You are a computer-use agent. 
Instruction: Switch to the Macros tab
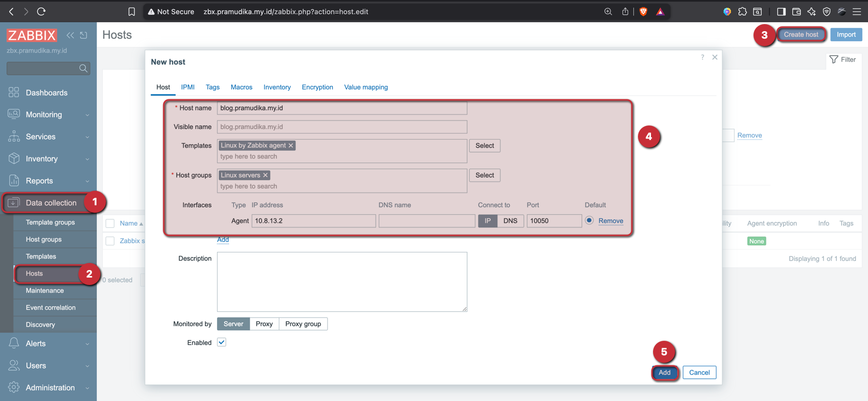[x=242, y=87]
